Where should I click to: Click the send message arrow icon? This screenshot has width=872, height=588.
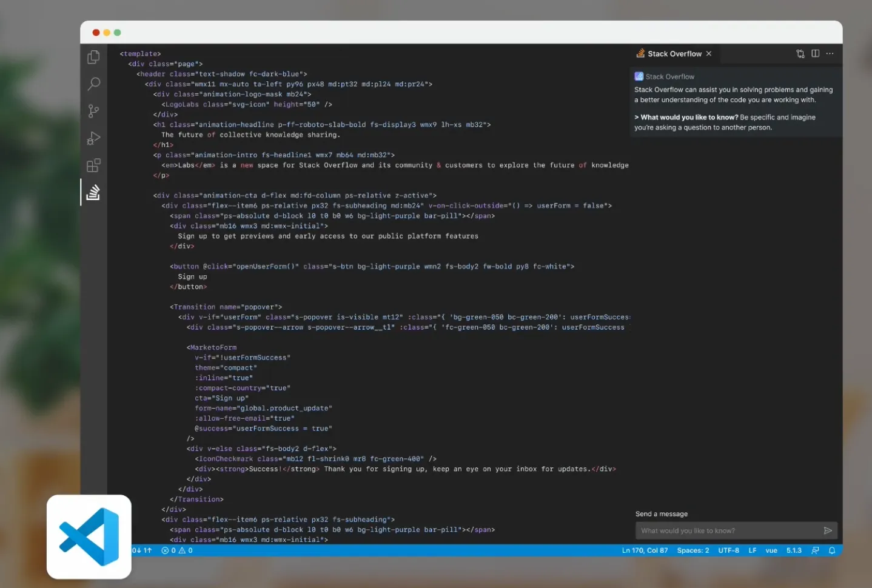[x=828, y=530]
